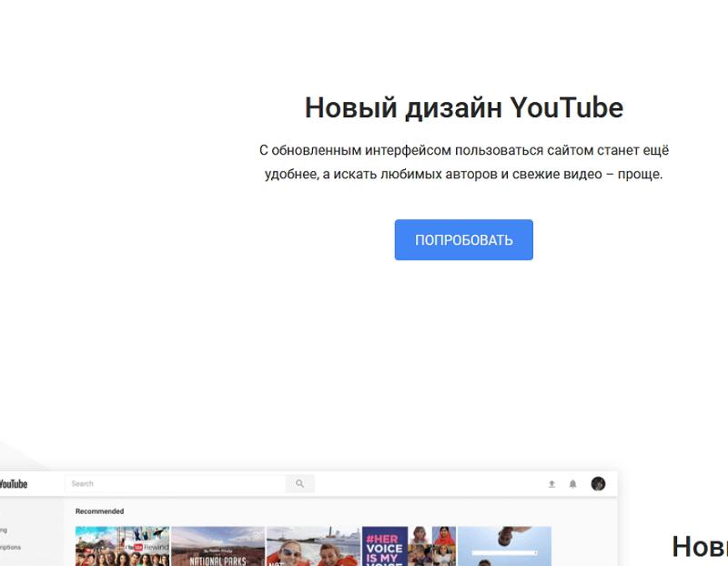
Task: Click the round user avatar icon
Action: [598, 484]
